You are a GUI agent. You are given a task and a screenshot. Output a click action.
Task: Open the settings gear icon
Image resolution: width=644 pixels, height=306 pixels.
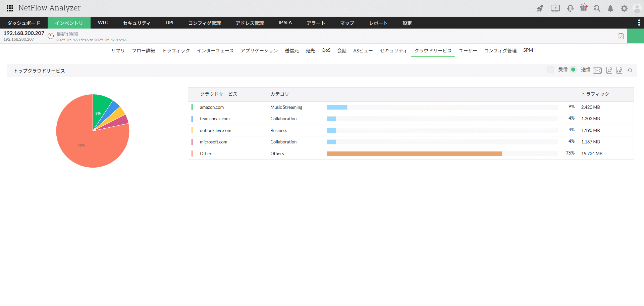pyautogui.click(x=624, y=8)
